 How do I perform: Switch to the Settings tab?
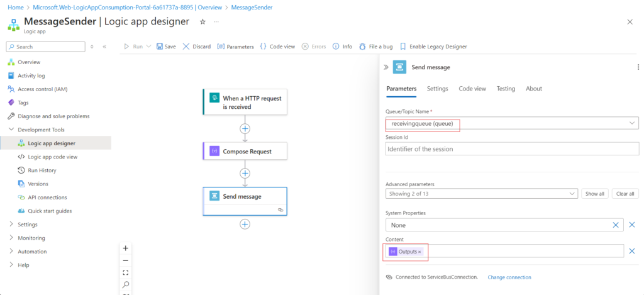coord(438,88)
